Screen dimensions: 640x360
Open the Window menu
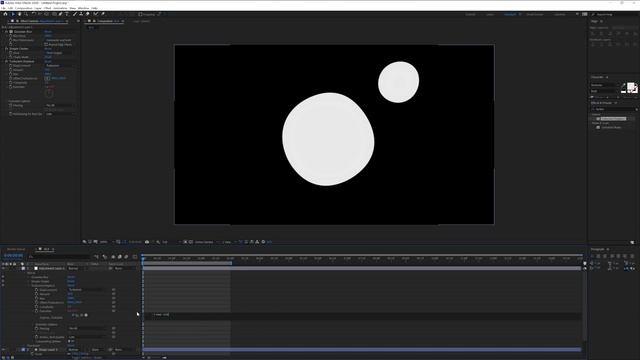pyautogui.click(x=83, y=8)
